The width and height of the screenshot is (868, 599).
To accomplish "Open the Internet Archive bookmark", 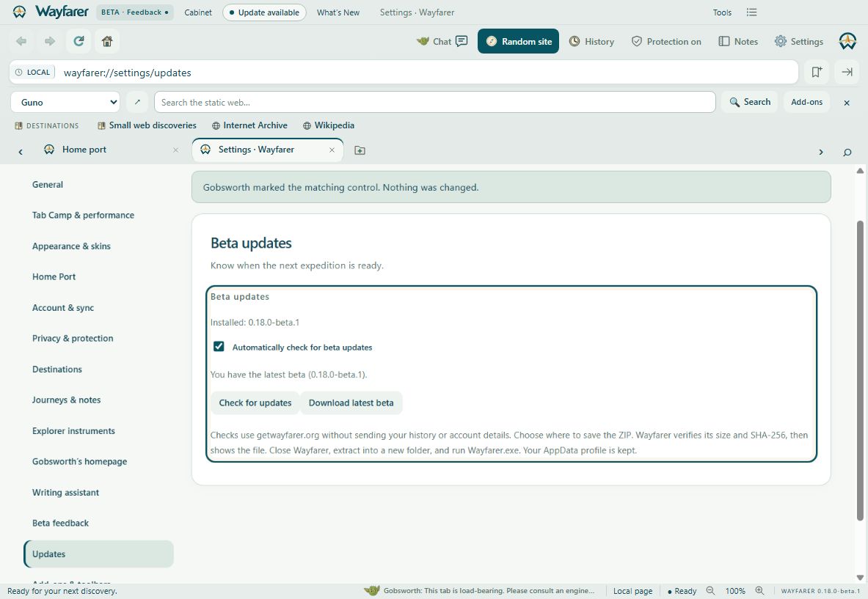I will (x=249, y=125).
